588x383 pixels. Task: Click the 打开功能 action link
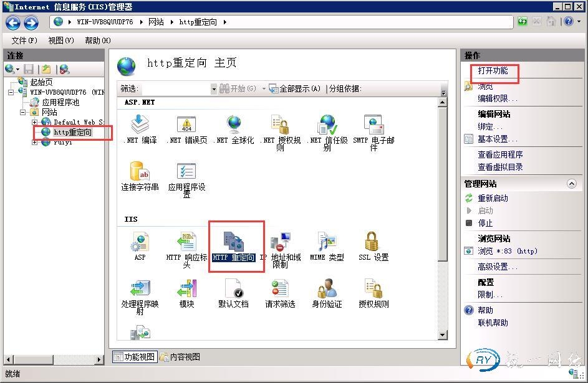493,71
